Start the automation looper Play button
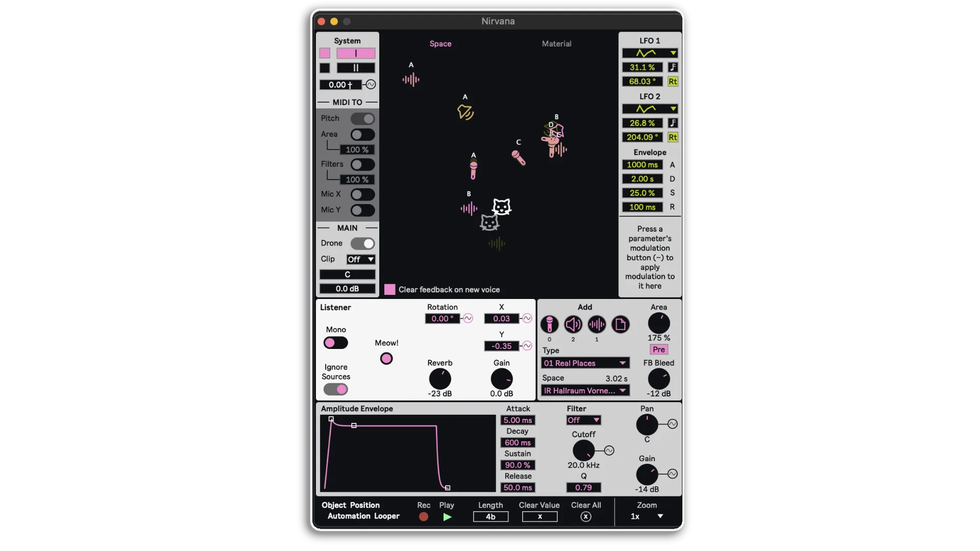 tap(447, 517)
